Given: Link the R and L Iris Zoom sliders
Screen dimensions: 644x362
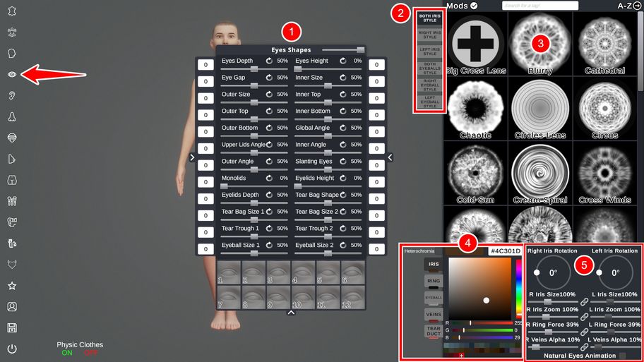Looking at the screenshot, I should click(584, 317).
